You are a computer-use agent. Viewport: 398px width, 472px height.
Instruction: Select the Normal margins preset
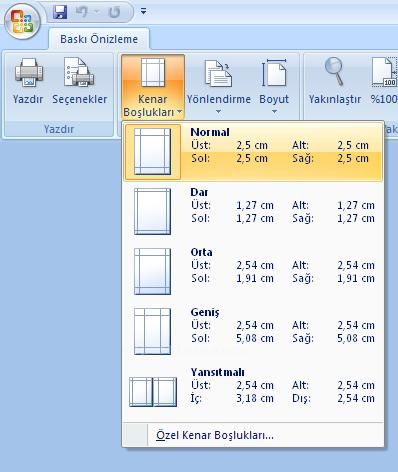click(253, 152)
